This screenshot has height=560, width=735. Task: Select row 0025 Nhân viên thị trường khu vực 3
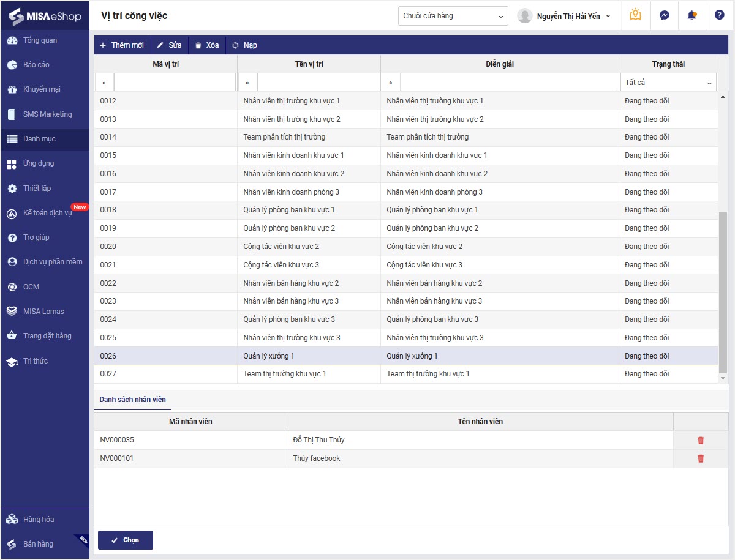point(406,338)
